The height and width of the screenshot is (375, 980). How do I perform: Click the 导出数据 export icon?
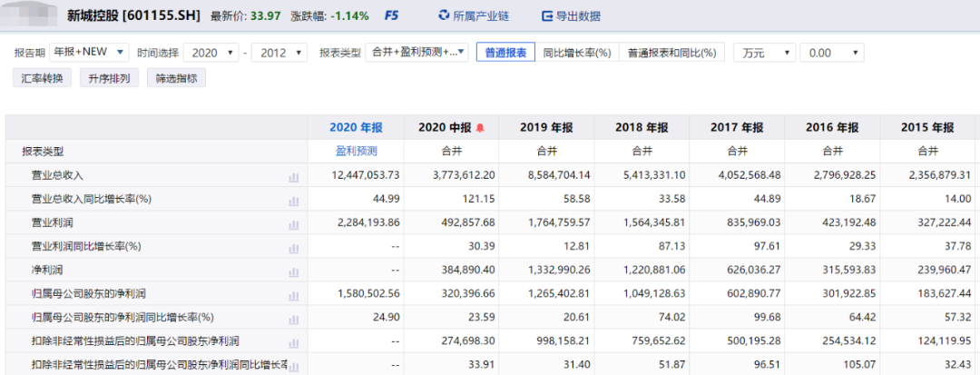(547, 15)
